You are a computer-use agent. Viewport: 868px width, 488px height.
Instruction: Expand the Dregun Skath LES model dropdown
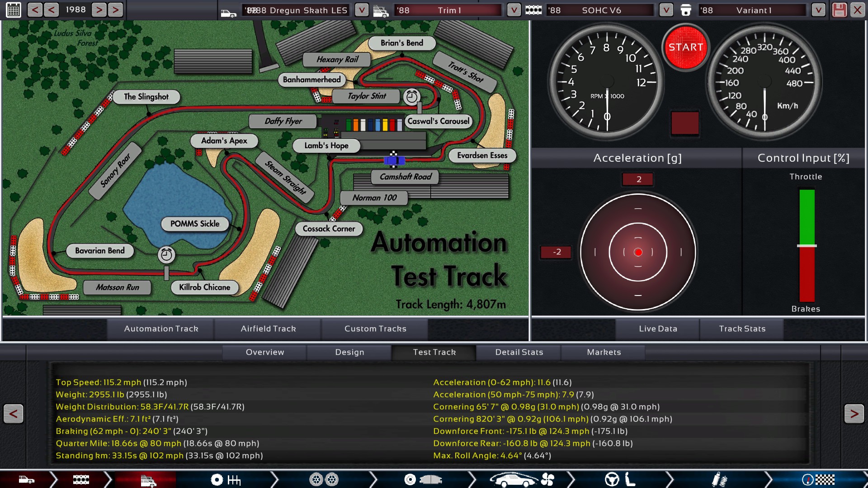[361, 10]
